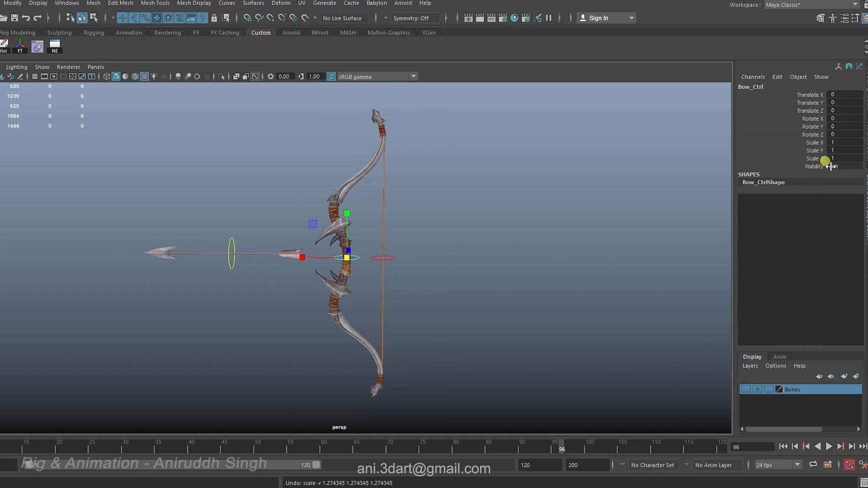
Task: Toggle wireframe on shaded display icon
Action: pos(135,76)
